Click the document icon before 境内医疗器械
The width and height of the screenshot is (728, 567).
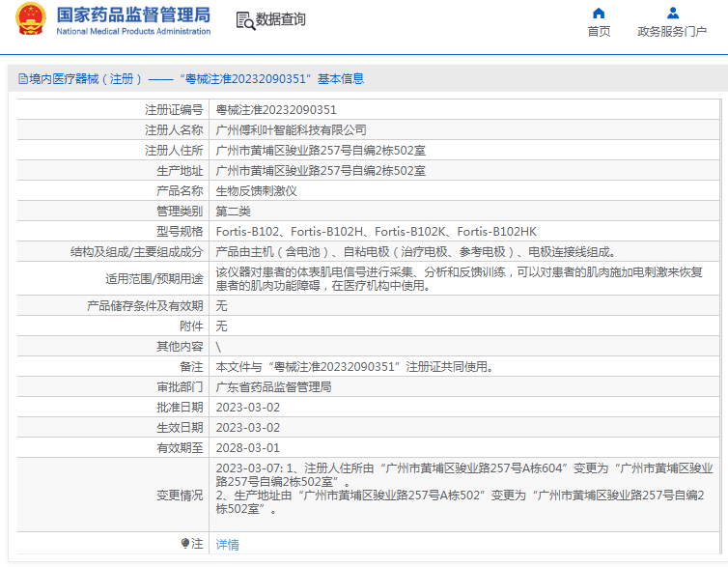pos(23,79)
